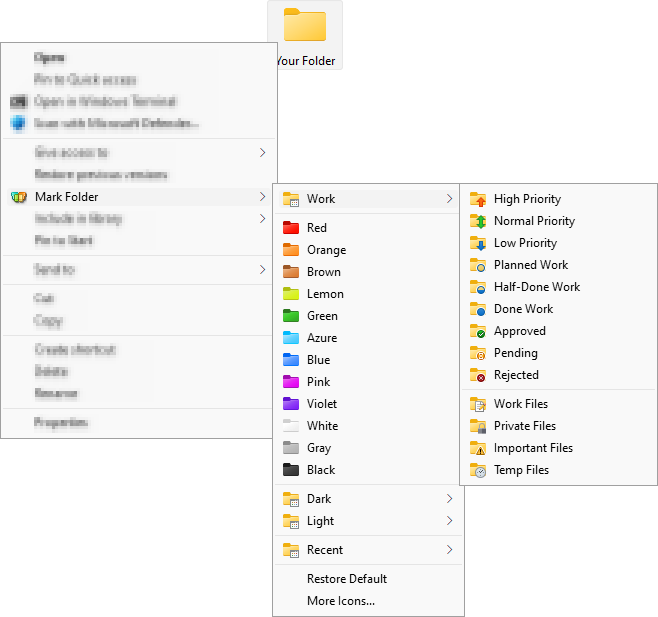This screenshot has height=617, width=658.
Task: Pick the Azure folder color swatch
Action: [291, 337]
